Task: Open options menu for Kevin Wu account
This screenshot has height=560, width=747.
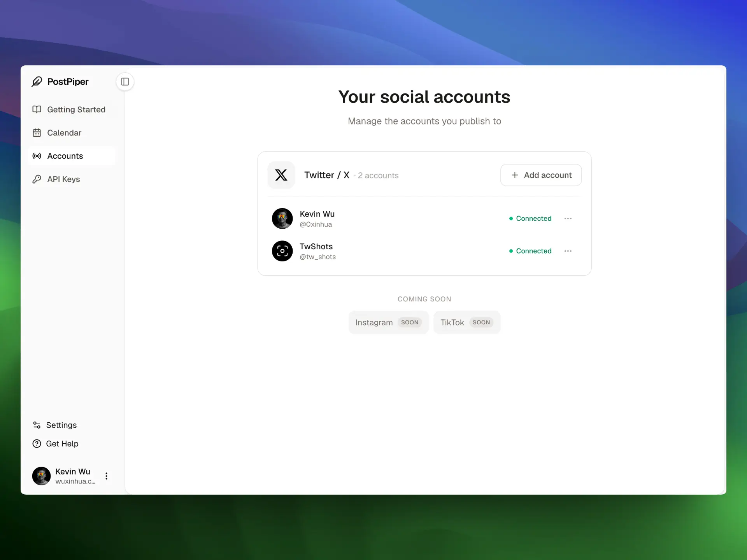Action: (x=568, y=219)
